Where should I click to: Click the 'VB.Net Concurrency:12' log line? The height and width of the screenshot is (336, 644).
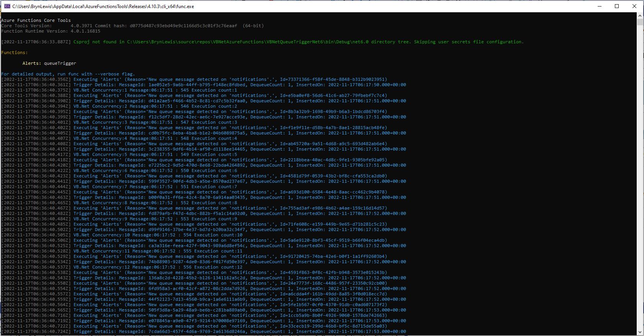pos(158,267)
